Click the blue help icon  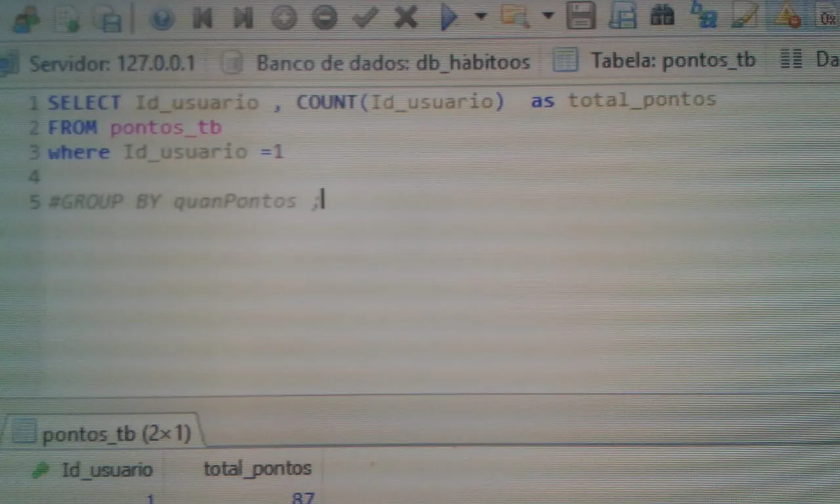pos(161,18)
